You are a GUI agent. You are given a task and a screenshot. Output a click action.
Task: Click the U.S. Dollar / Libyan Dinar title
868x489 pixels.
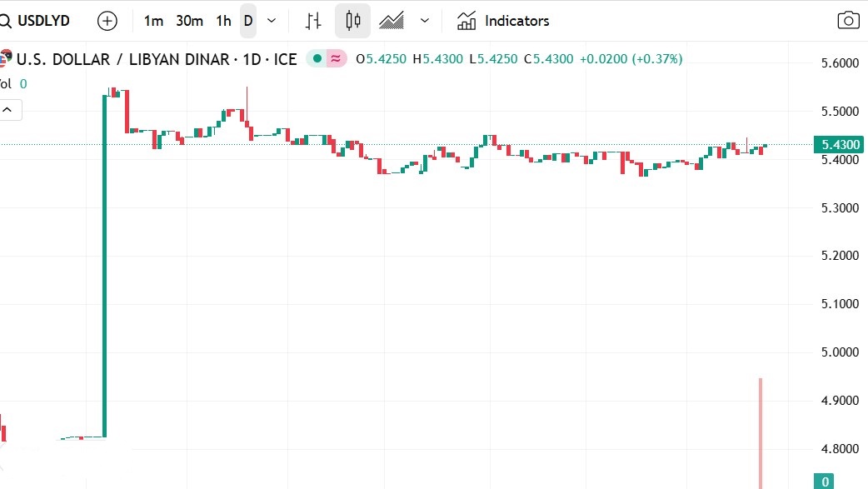pos(156,59)
